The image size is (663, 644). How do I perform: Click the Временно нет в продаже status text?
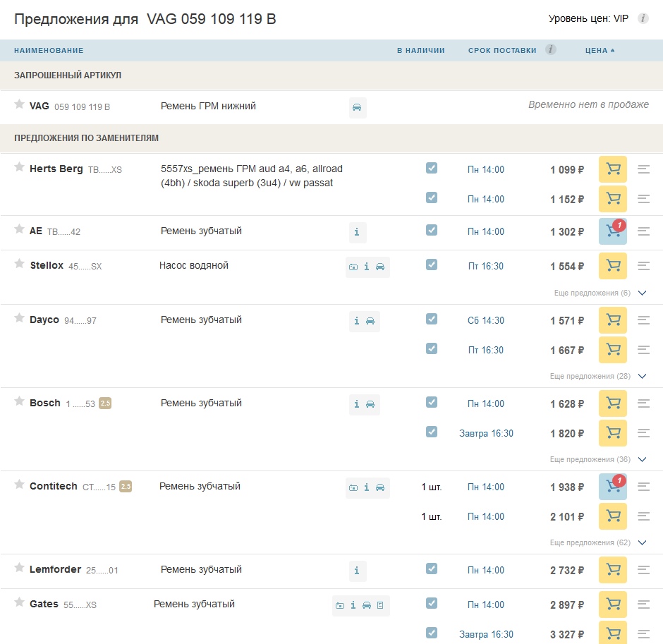click(x=588, y=105)
